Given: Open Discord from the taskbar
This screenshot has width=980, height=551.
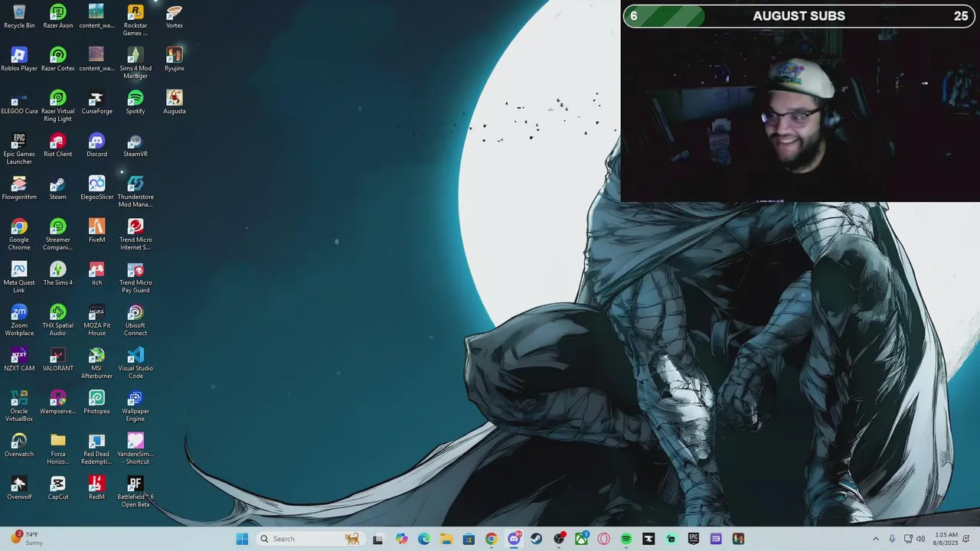Looking at the screenshot, I should (x=514, y=539).
